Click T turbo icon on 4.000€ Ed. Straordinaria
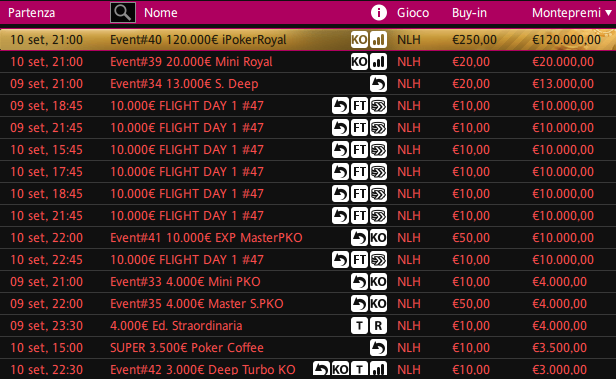616x379 pixels. pos(359,326)
